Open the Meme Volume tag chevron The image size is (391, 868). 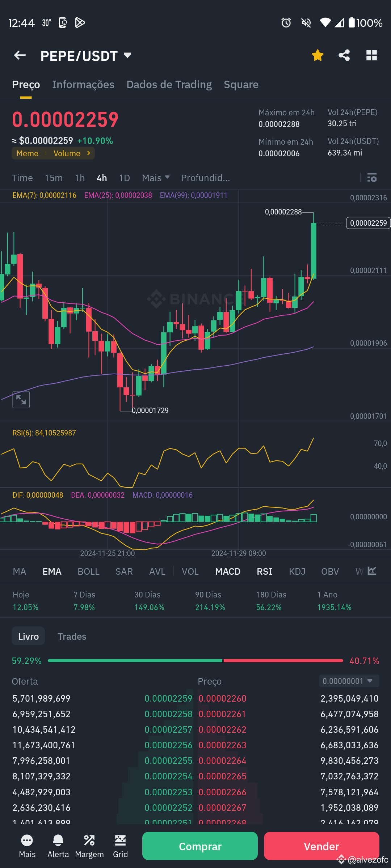(89, 153)
